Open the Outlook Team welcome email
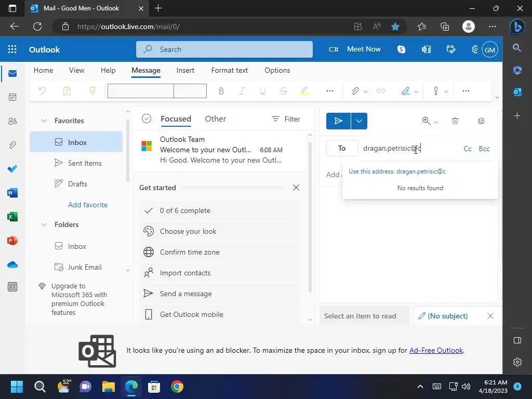 coord(219,150)
